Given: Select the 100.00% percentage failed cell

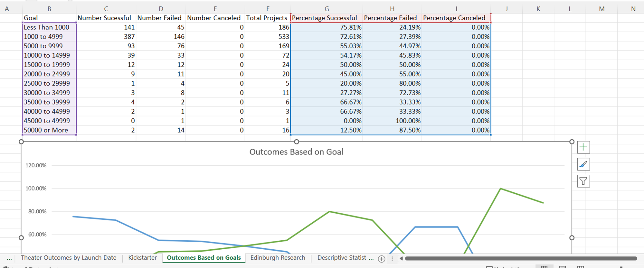Looking at the screenshot, I should pyautogui.click(x=392, y=121).
